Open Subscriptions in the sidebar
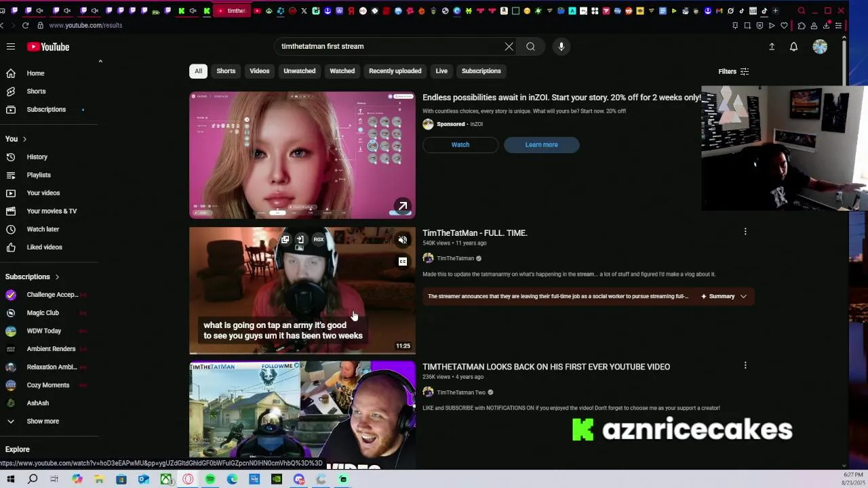The height and width of the screenshot is (488, 868). (46, 109)
